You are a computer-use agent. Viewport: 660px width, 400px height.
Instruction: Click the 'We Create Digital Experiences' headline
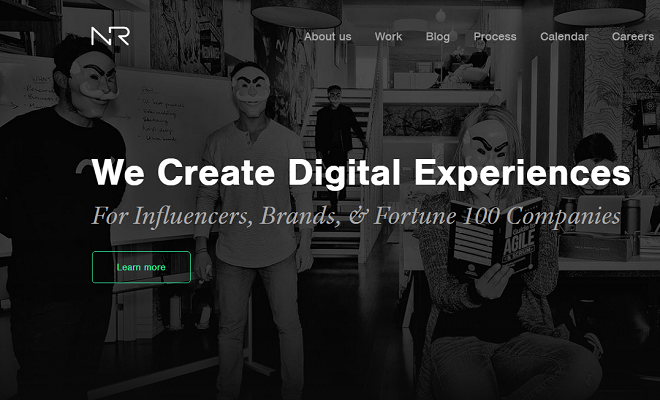[x=361, y=172]
